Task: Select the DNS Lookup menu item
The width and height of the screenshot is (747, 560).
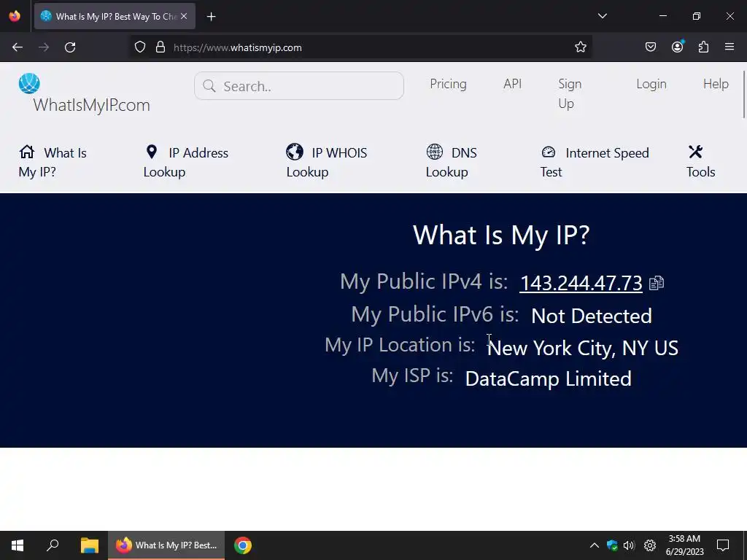Action: (451, 162)
